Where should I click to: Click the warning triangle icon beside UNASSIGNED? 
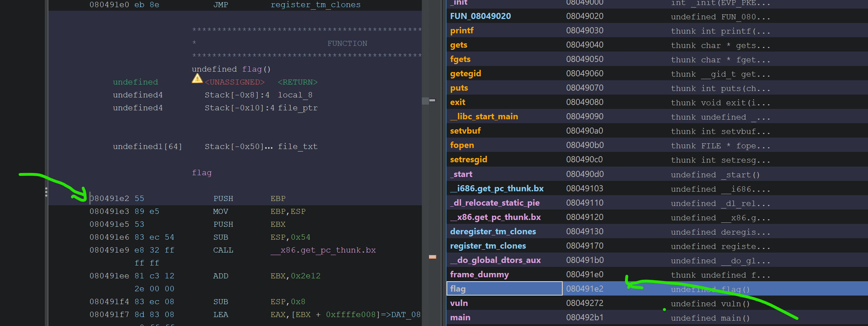[x=197, y=79]
